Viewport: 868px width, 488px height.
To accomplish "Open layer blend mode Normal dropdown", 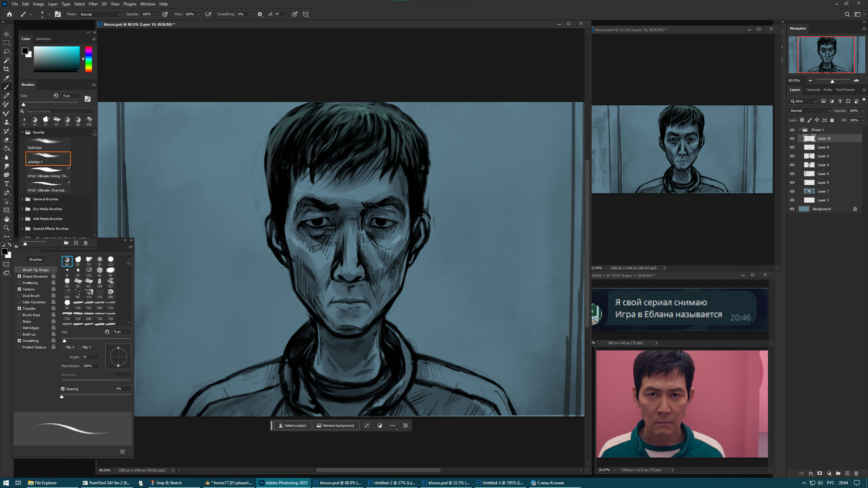I will (810, 111).
